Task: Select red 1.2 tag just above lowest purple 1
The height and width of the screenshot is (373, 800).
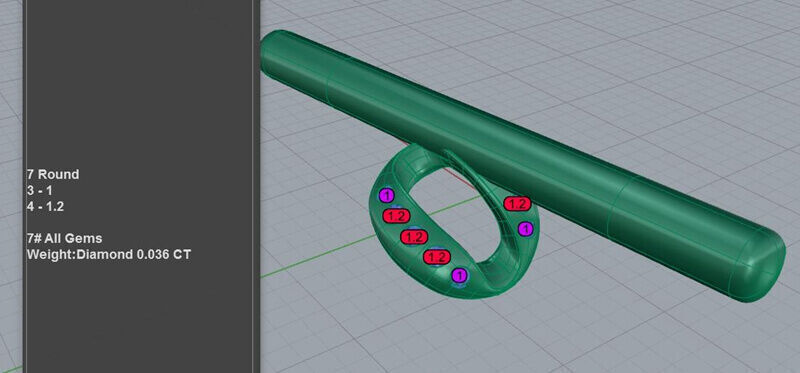Action: [x=437, y=257]
